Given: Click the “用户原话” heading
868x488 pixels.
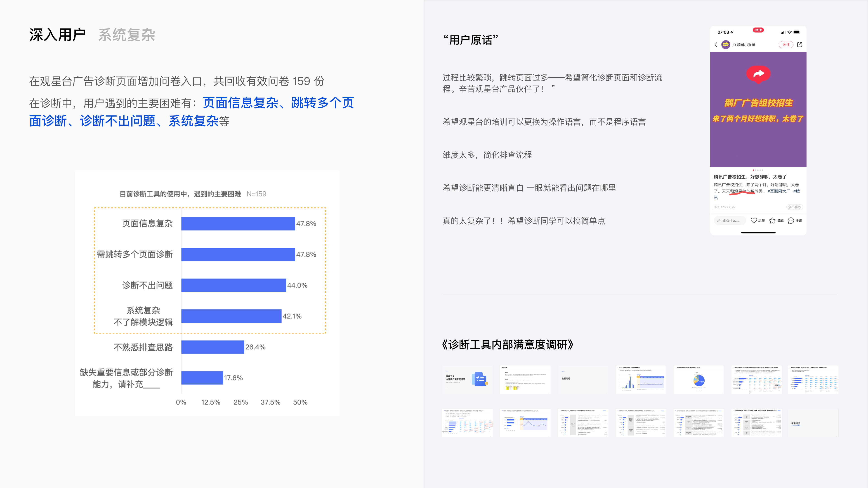Looking at the screenshot, I should click(470, 40).
